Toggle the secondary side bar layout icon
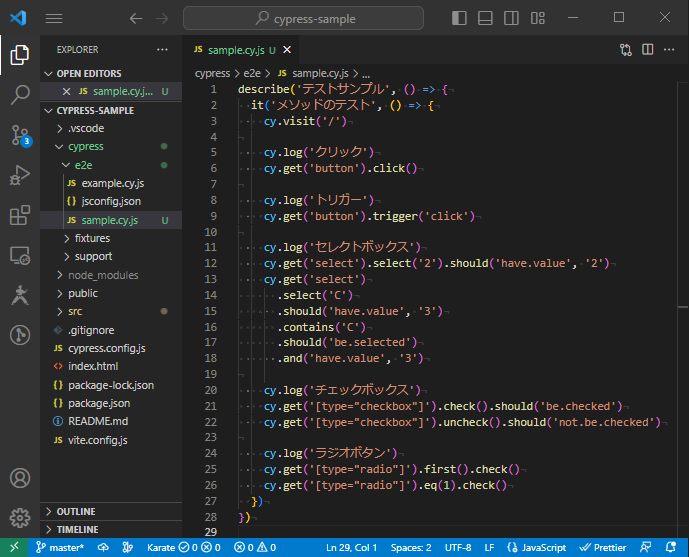Viewport: 689px width, 557px height. (511, 18)
